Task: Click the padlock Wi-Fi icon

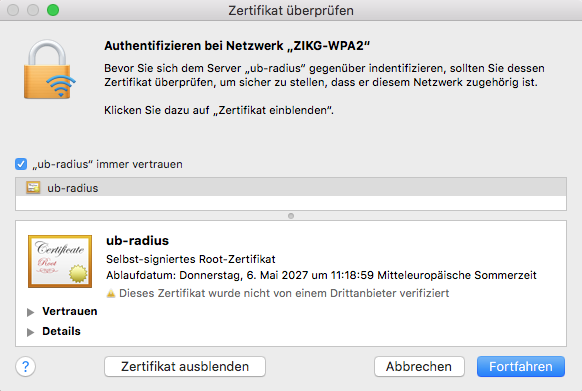Action: tap(50, 69)
